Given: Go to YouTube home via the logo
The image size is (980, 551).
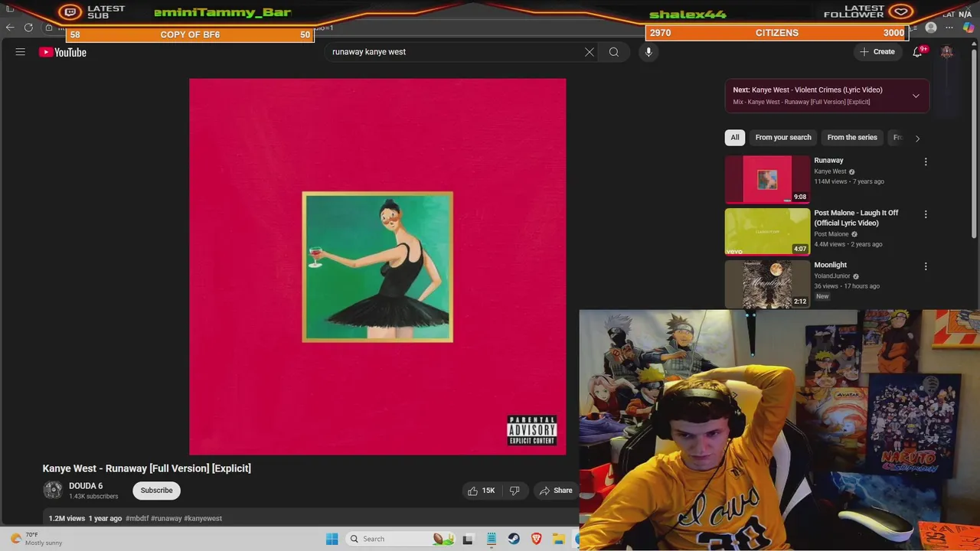Looking at the screenshot, I should pyautogui.click(x=63, y=52).
